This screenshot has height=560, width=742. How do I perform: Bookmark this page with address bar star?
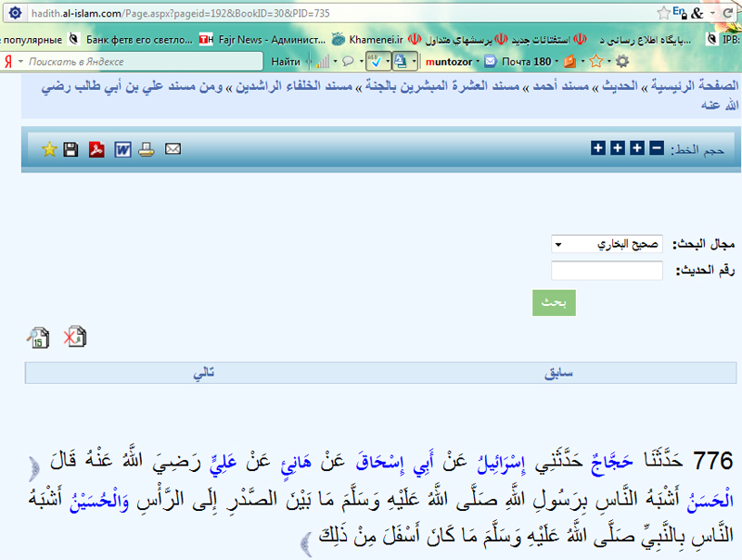click(663, 13)
